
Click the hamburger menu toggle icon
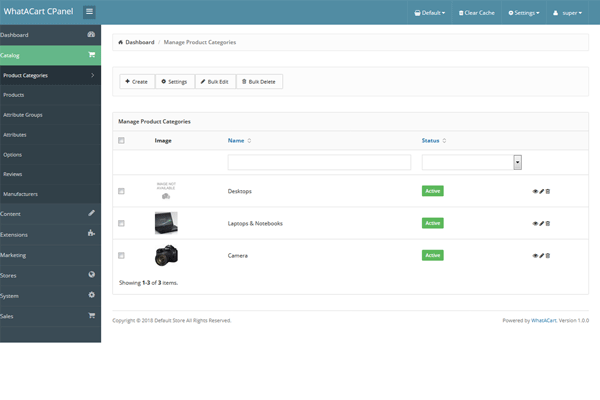tap(89, 12)
